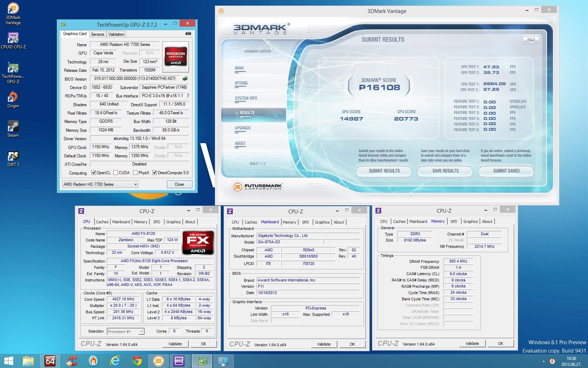Click the last taskbar icon after GPU-Z
Viewport: 588px width, 368px height.
(x=223, y=361)
